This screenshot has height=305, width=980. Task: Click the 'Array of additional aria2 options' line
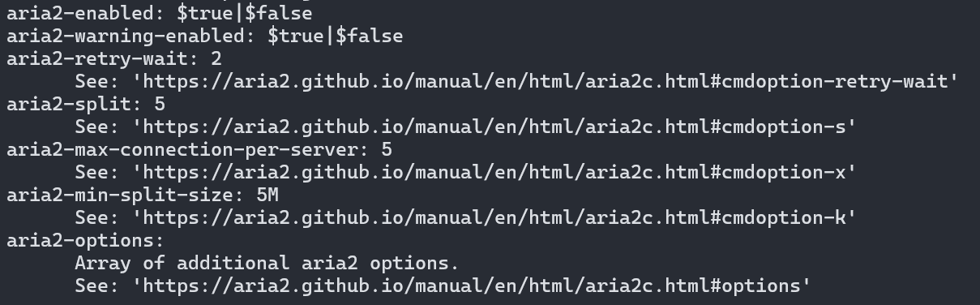pyautogui.click(x=267, y=263)
